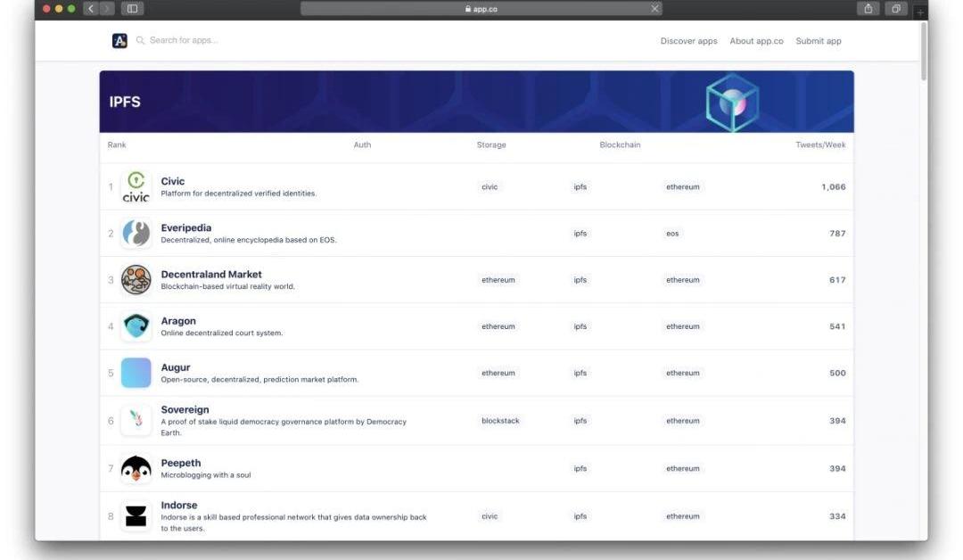Select the Decentraland Market icon
The width and height of the screenshot is (963, 560).
coord(136,280)
